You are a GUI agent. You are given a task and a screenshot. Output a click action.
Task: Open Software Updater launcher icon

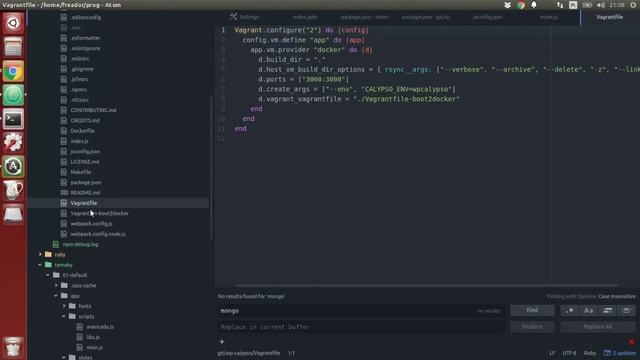(13, 167)
